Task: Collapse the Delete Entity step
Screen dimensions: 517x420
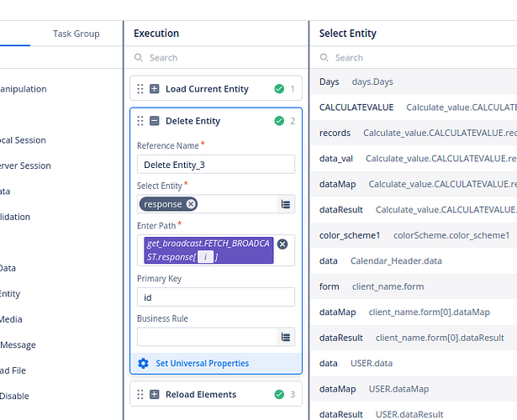Action: pos(154,121)
